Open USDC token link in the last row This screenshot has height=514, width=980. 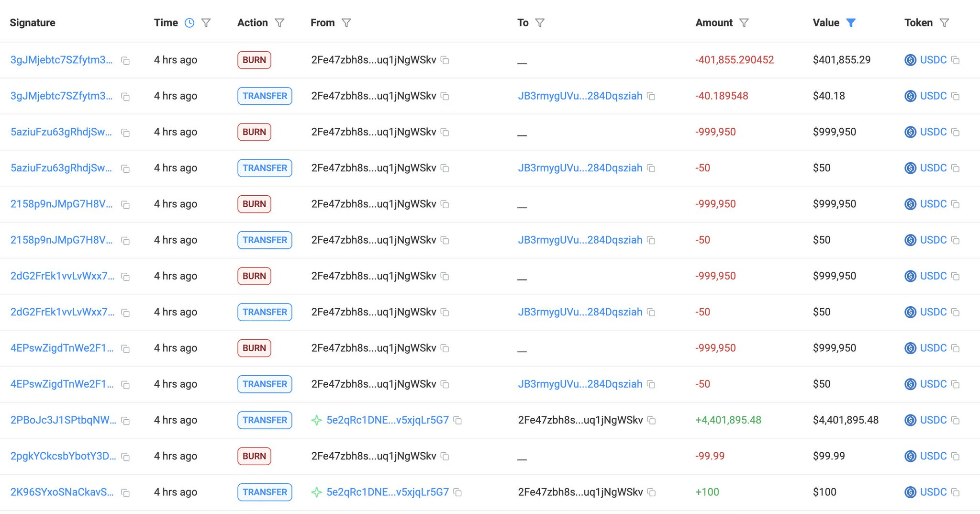coord(933,492)
